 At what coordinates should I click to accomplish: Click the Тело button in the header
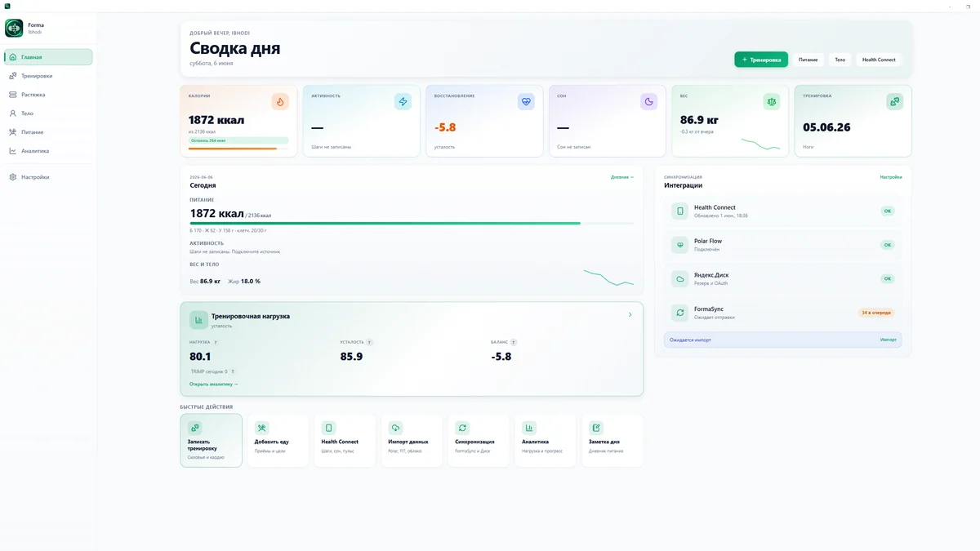click(x=840, y=60)
